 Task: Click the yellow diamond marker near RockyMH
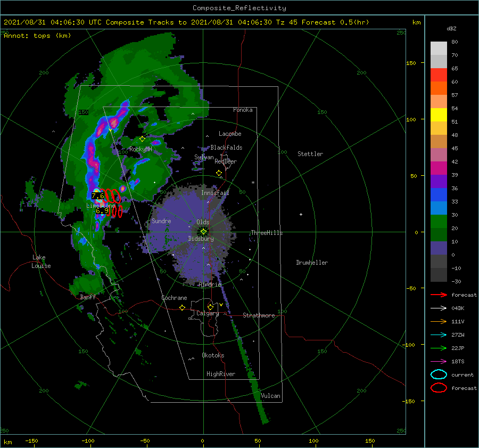click(142, 139)
